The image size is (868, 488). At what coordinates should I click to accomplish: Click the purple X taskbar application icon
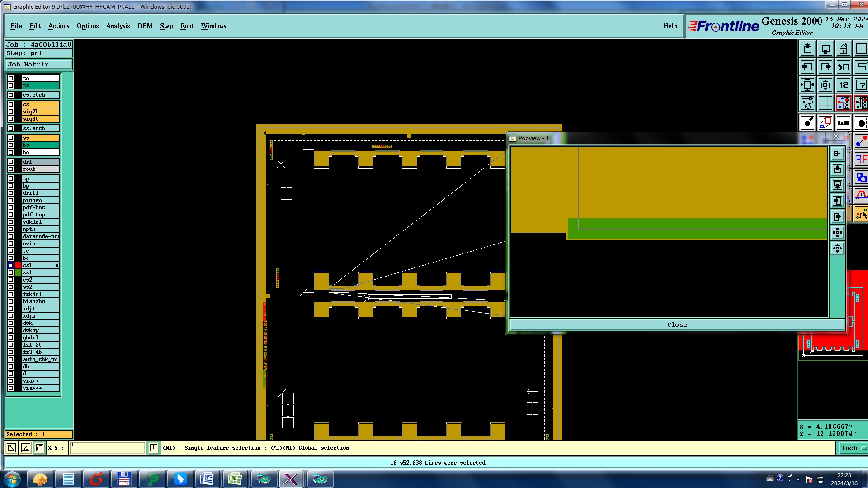coord(290,479)
